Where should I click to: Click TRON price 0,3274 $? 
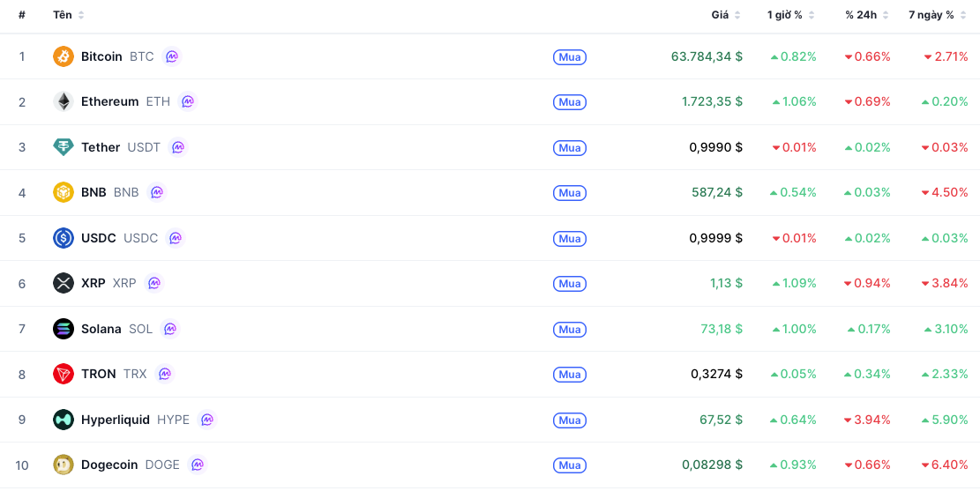pyautogui.click(x=717, y=374)
